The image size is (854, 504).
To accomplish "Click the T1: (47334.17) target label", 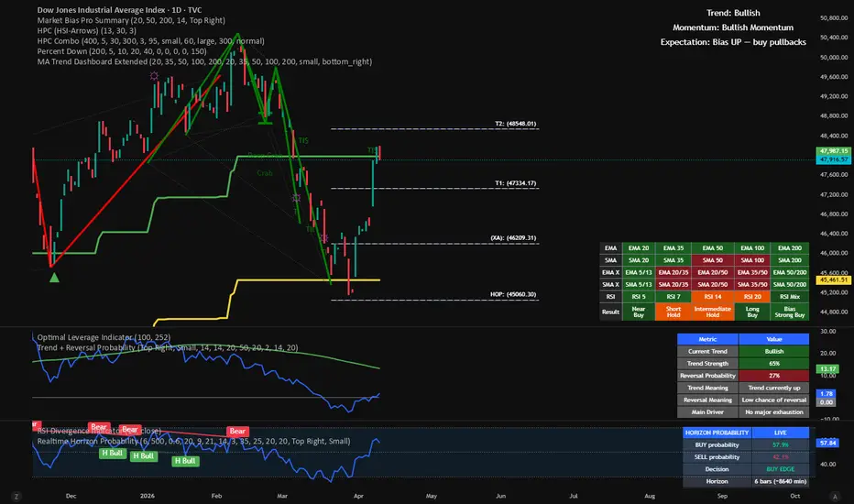I will (515, 183).
